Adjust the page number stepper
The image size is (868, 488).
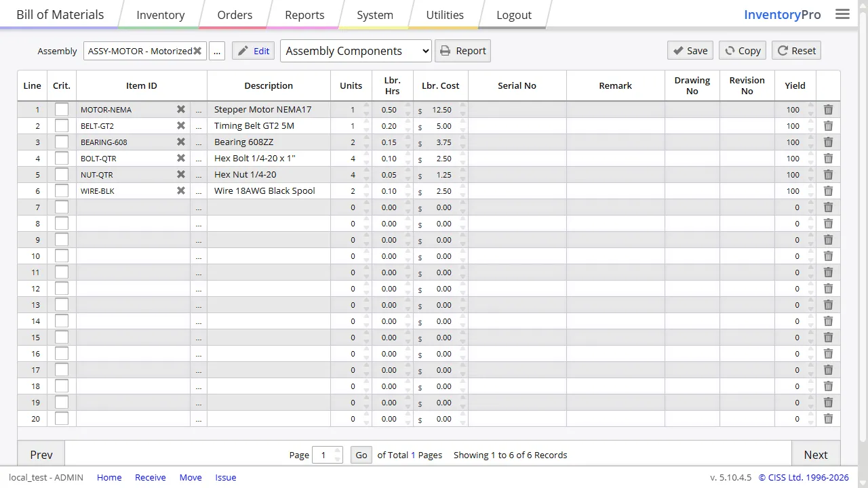click(x=338, y=455)
